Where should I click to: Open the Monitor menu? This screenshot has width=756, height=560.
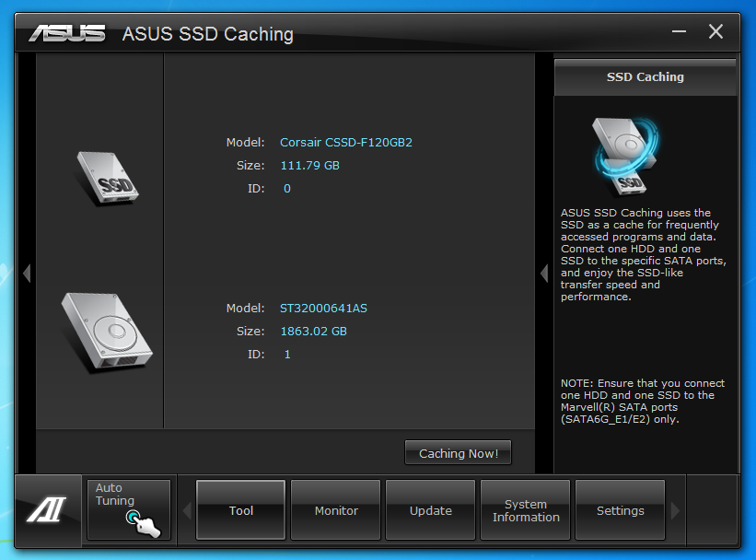coord(336,510)
